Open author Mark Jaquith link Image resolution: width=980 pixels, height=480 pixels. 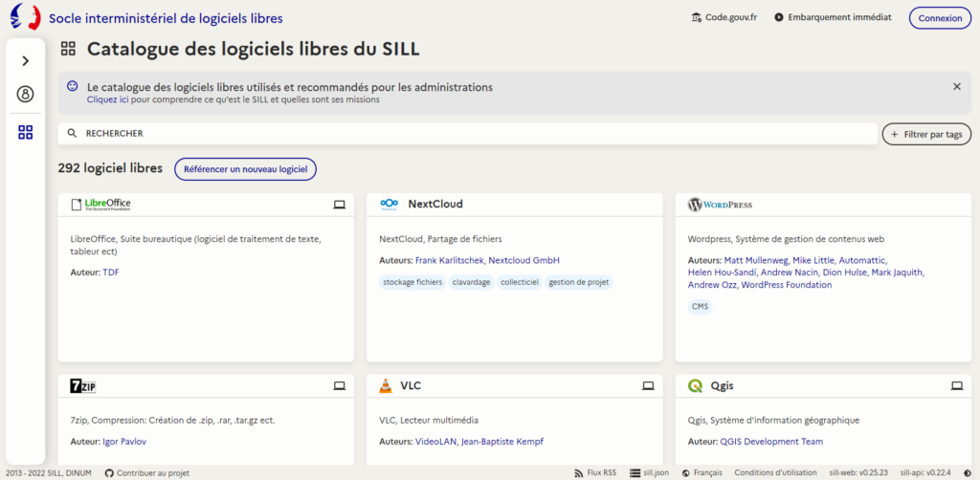tap(896, 273)
